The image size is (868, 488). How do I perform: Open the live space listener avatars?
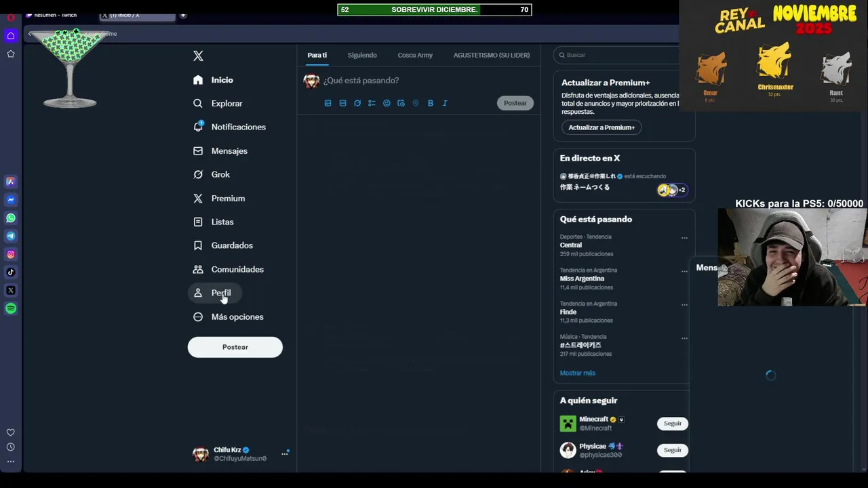[672, 190]
